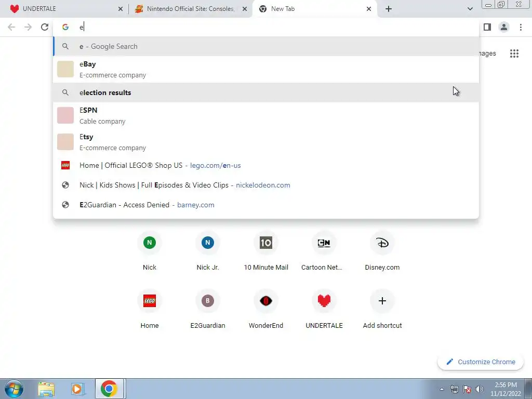The height and width of the screenshot is (399, 532).
Task: Pick the 'election results' suggestion
Action: tap(266, 92)
